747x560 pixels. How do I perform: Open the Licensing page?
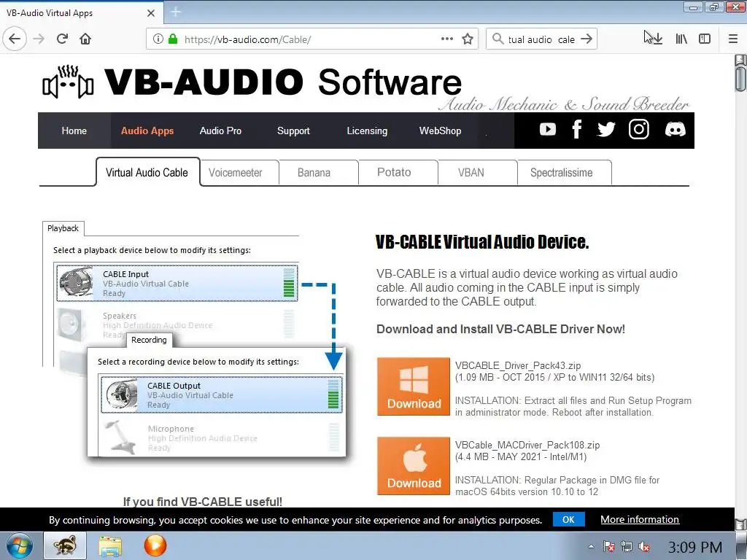367,131
